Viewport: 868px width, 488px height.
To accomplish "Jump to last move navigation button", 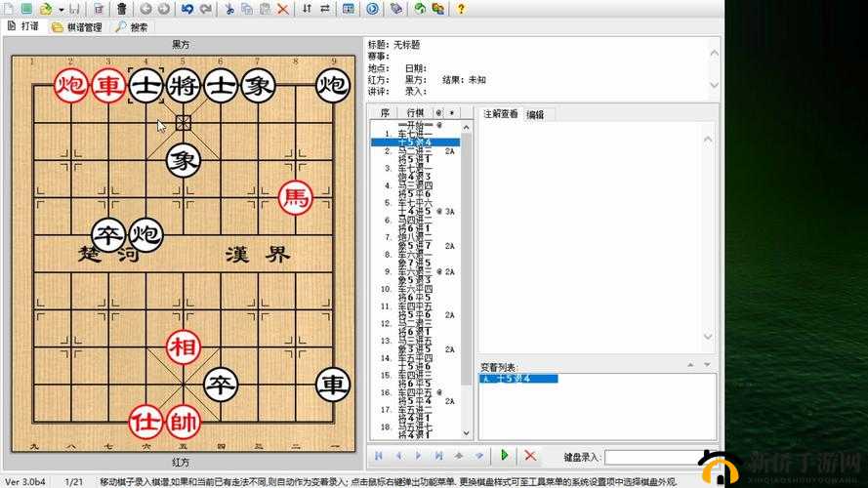I will [439, 456].
